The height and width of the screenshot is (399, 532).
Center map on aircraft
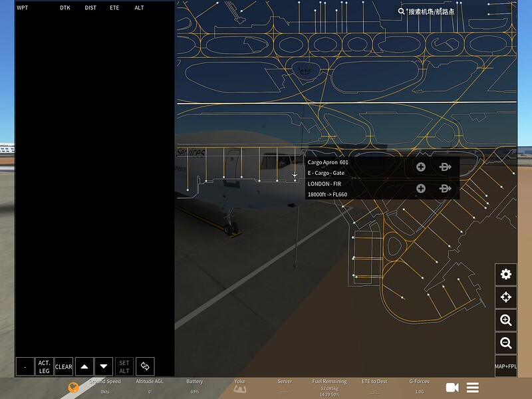click(x=506, y=297)
